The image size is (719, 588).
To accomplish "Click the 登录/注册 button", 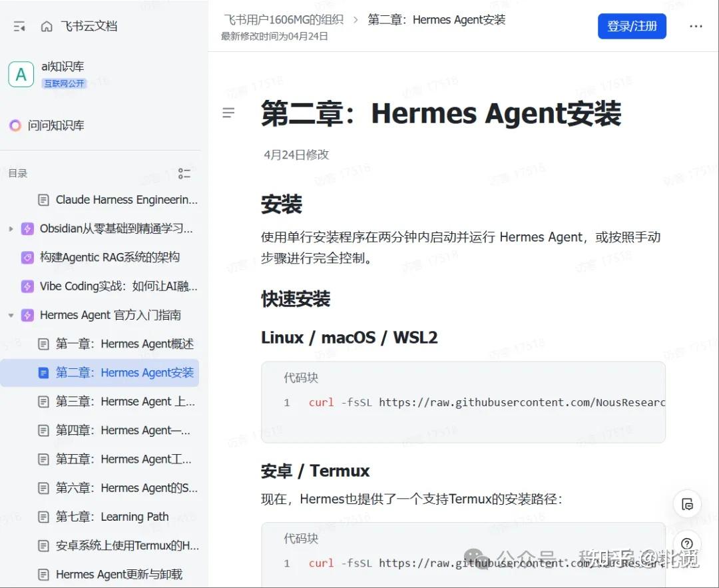I will 632,26.
